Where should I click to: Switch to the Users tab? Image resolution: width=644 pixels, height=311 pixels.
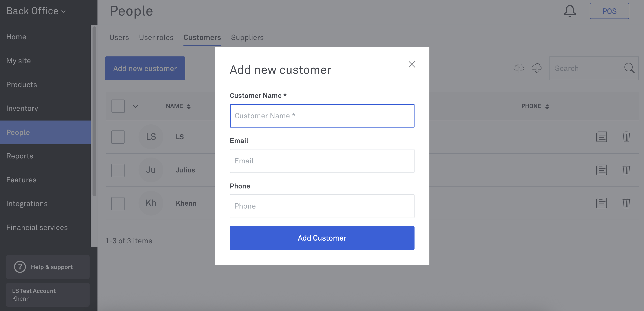pyautogui.click(x=119, y=37)
